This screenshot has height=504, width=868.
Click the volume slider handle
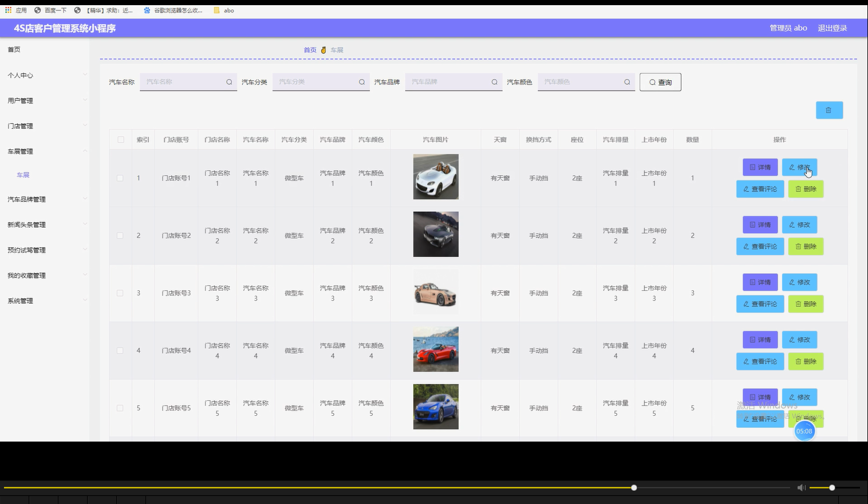(x=832, y=487)
